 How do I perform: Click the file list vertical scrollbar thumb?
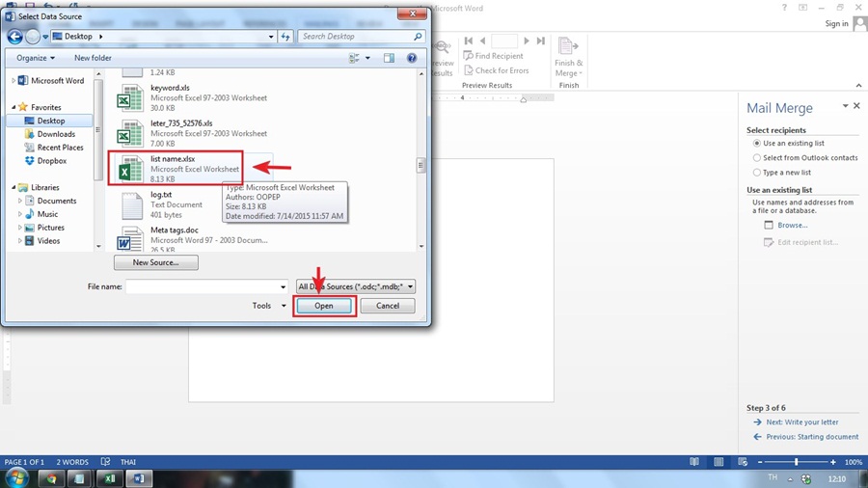[421, 165]
